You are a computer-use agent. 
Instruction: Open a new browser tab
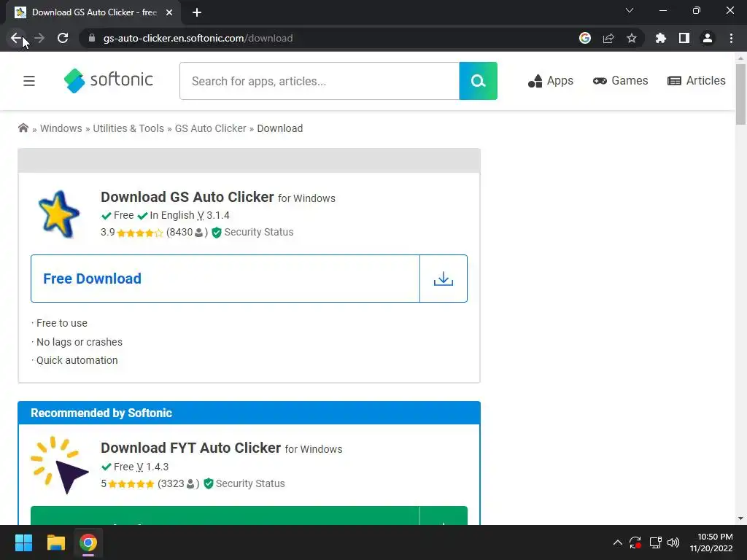pos(197,12)
